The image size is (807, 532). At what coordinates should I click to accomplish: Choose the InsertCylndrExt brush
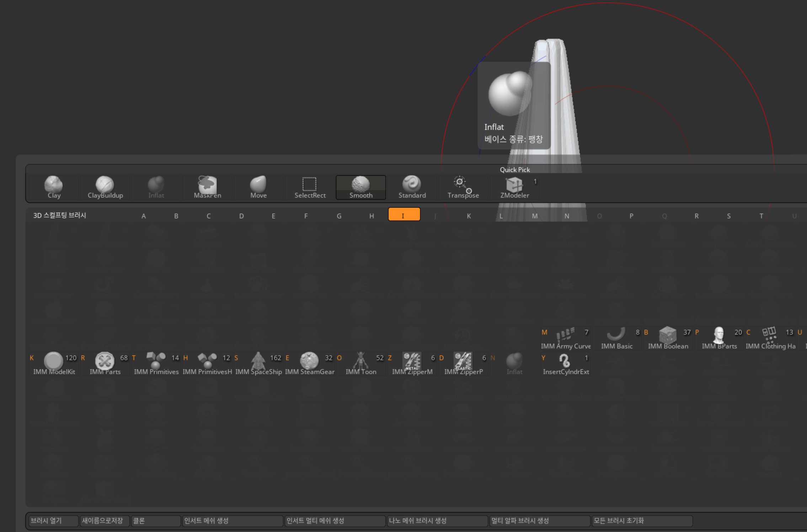pyautogui.click(x=566, y=363)
